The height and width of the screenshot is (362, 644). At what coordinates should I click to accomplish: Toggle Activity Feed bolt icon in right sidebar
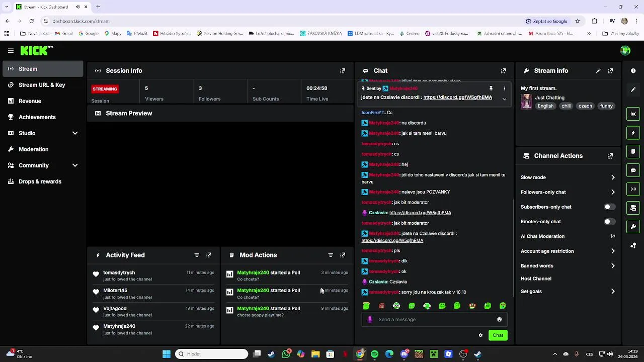[x=633, y=133]
